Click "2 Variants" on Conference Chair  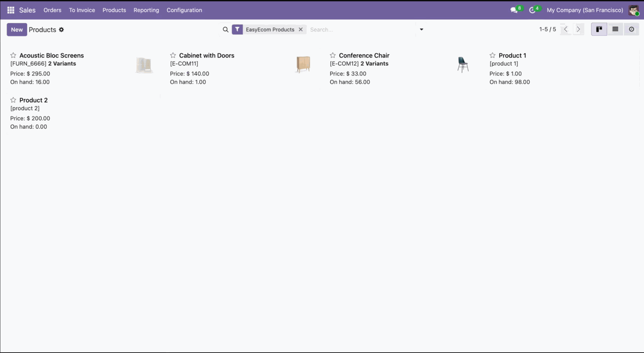[x=374, y=63]
